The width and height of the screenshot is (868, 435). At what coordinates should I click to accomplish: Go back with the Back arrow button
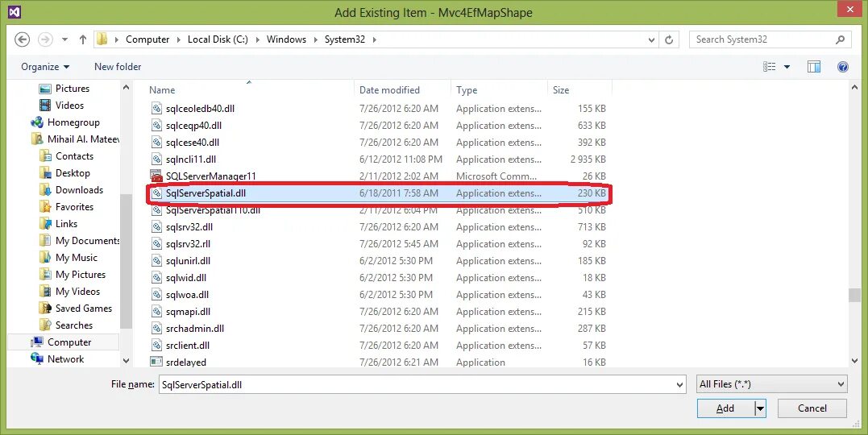tap(22, 39)
